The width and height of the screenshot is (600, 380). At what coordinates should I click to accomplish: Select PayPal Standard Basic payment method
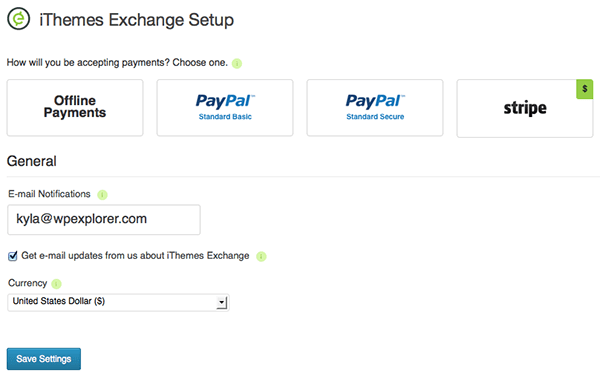coord(225,108)
